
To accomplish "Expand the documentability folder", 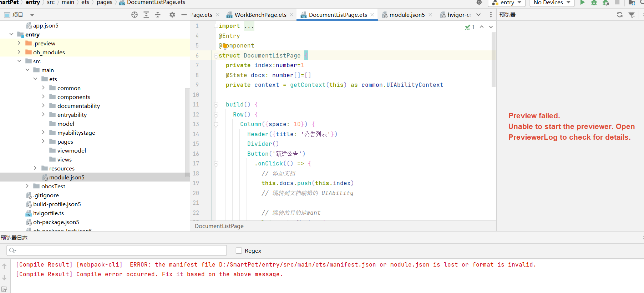I will pos(43,106).
